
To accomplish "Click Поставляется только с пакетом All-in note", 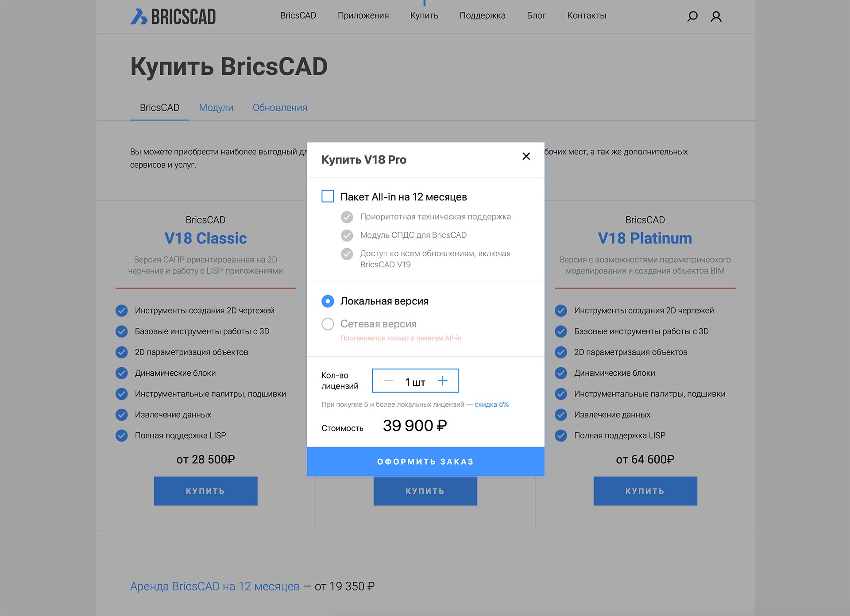I will click(401, 338).
